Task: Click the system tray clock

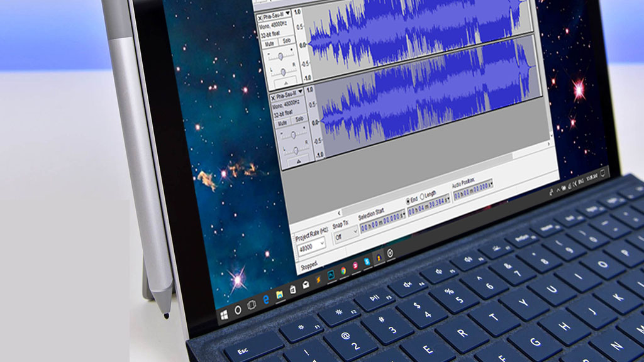Action: [x=592, y=177]
